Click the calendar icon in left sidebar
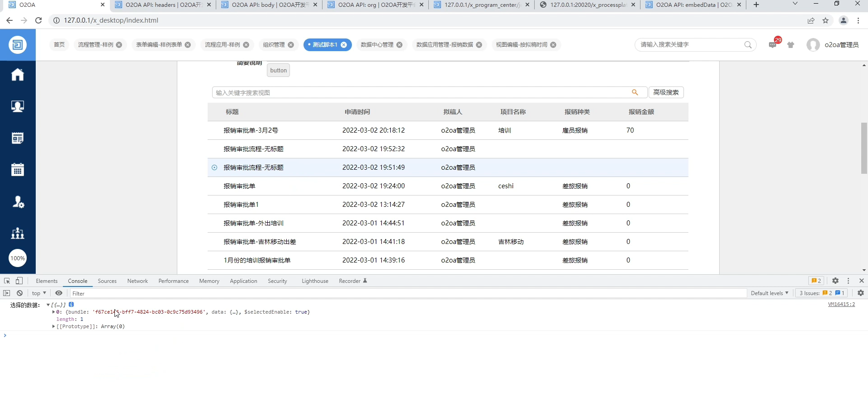 (x=18, y=170)
